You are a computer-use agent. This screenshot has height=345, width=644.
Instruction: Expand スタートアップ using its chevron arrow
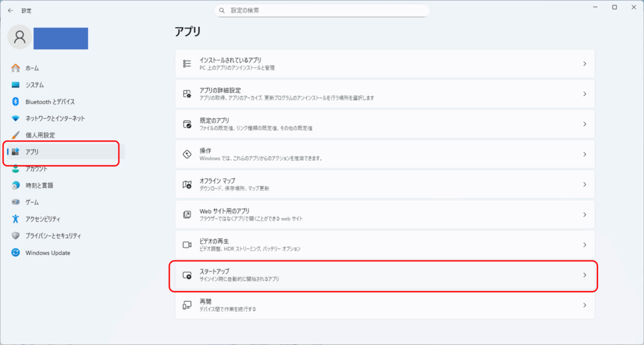[x=584, y=275]
